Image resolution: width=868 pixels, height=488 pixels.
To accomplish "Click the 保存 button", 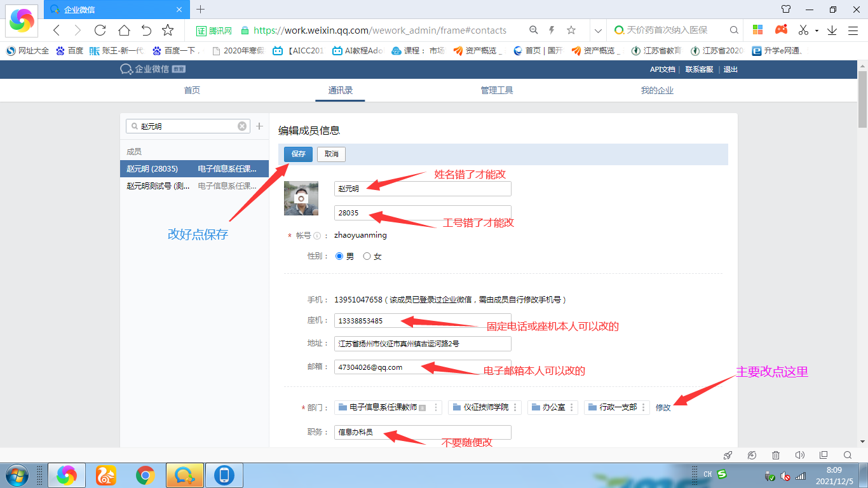I will pyautogui.click(x=298, y=154).
